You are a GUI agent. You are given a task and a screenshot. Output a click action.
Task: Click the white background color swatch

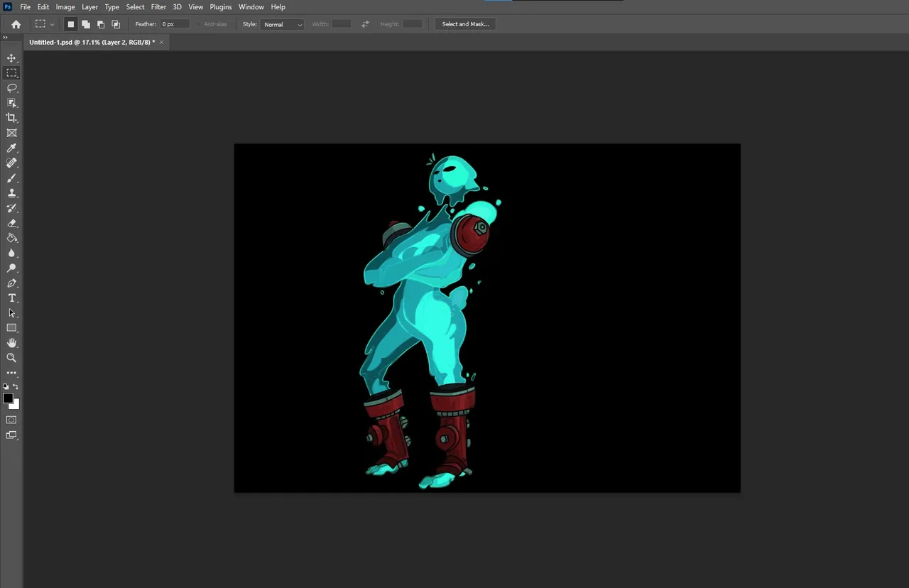[16, 405]
